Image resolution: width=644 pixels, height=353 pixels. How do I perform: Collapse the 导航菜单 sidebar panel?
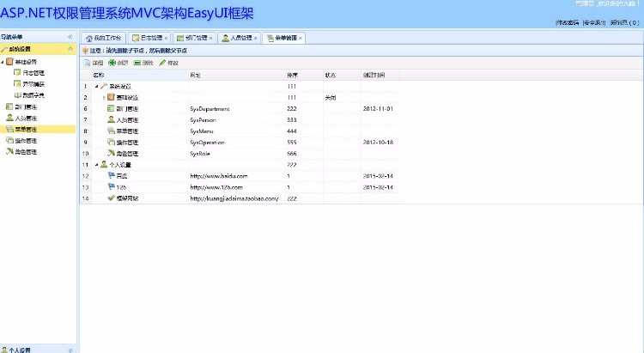[70, 37]
